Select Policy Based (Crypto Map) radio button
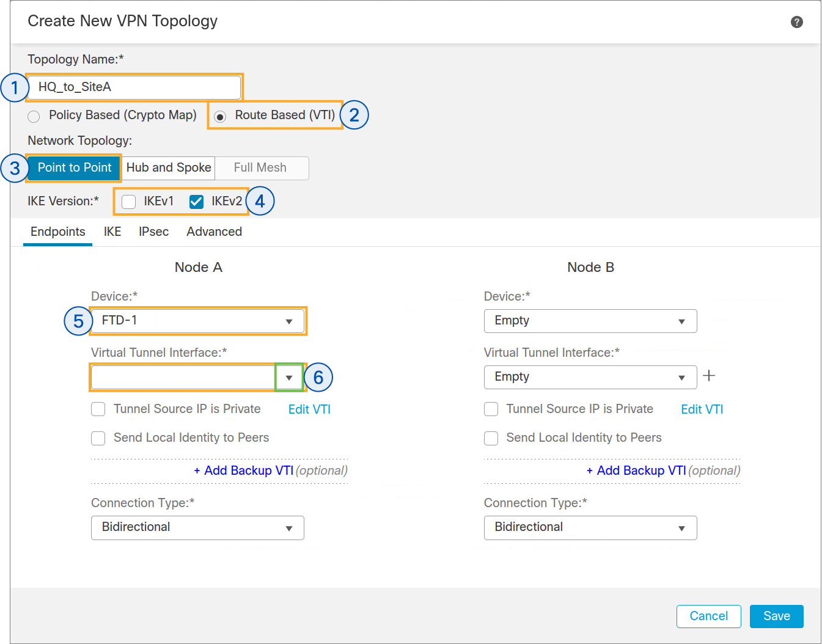822x644 pixels. [34, 116]
